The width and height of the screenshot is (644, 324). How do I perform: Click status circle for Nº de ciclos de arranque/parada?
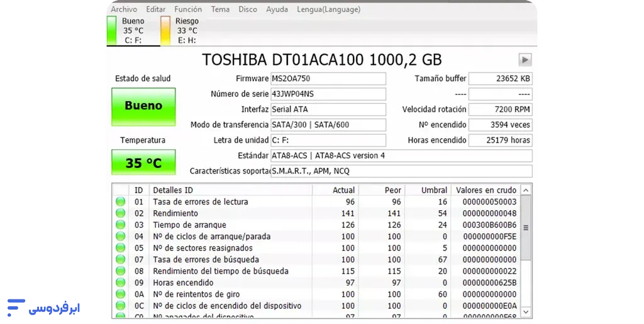120,236
